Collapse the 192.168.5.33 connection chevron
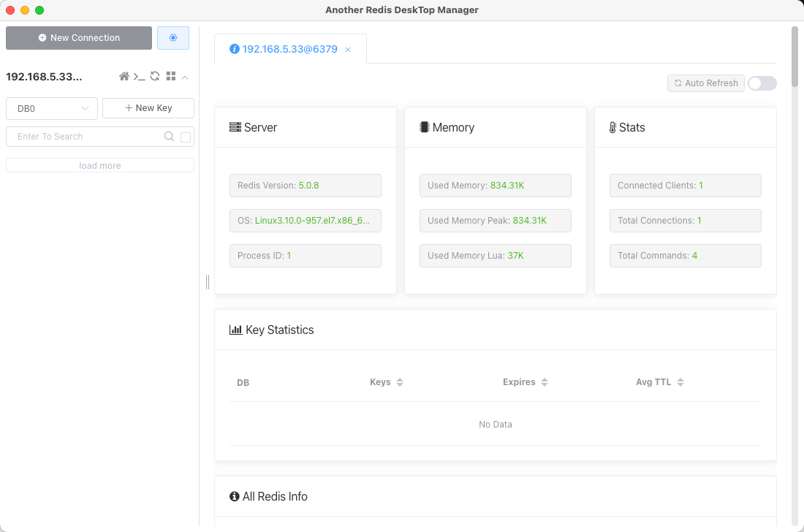The width and height of the screenshot is (804, 532). (x=185, y=77)
